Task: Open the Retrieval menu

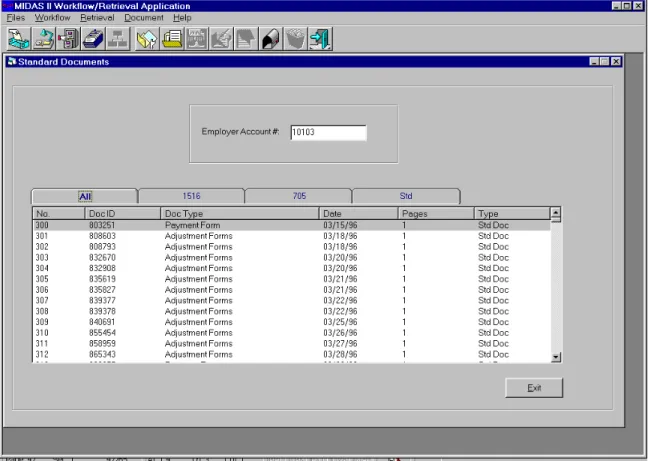Action: 97,18
